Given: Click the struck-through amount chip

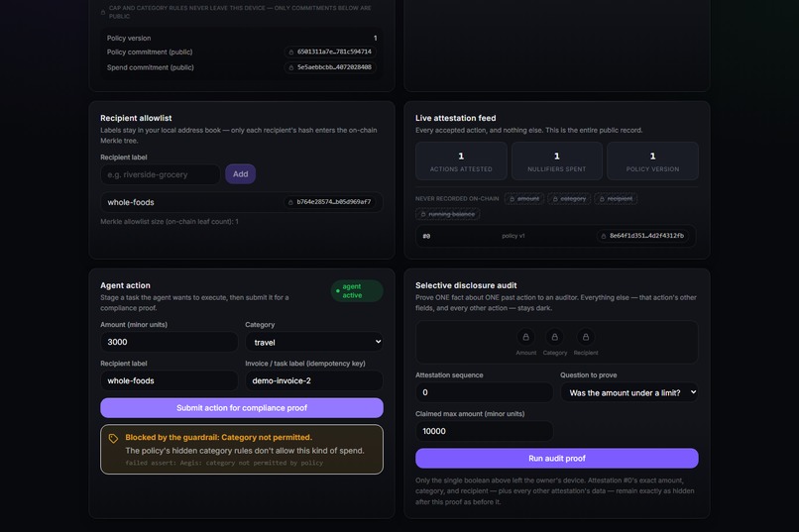Looking at the screenshot, I should coord(524,198).
